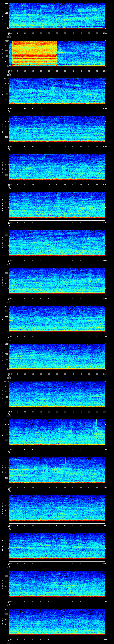
Task: Click the 27:00 end-time axis label
Action: tap(105, 487)
